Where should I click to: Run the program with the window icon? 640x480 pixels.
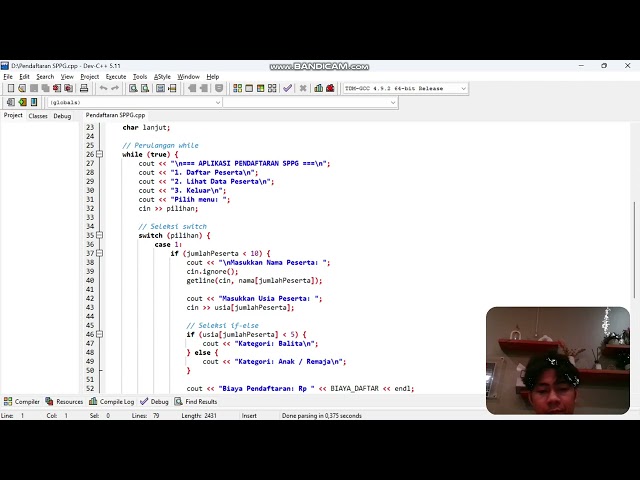coord(249,88)
